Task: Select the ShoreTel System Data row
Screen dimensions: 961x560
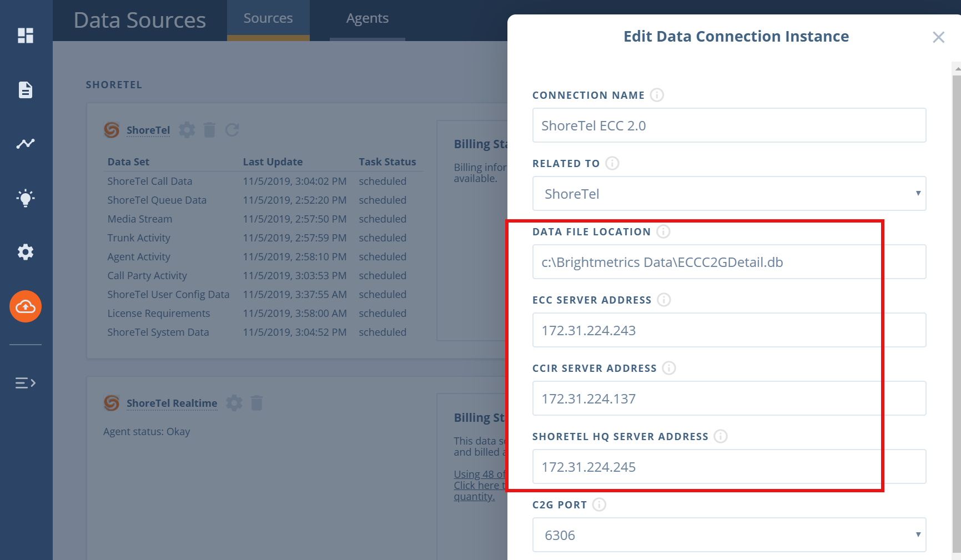Action: (x=264, y=332)
